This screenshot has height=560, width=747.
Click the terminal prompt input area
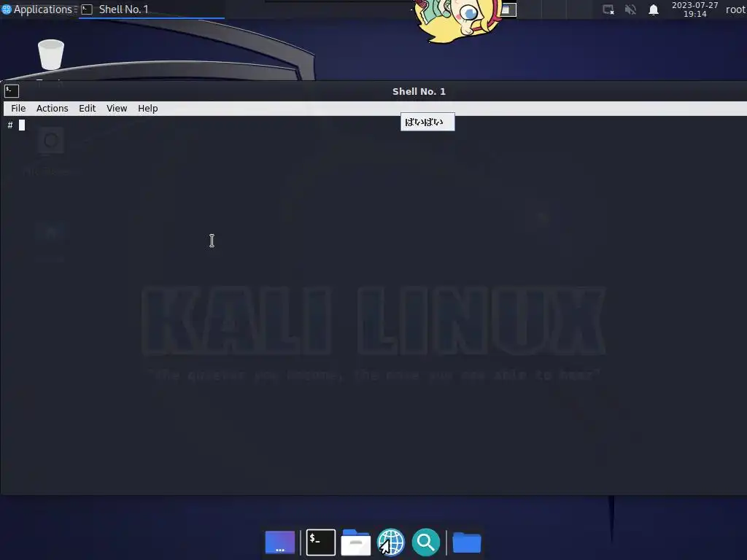point(373,305)
